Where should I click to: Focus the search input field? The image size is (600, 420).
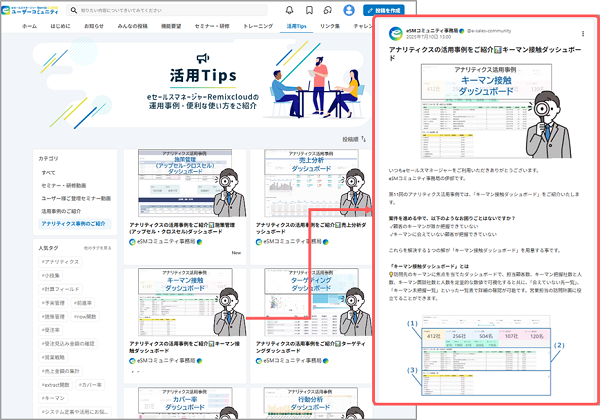click(x=167, y=10)
